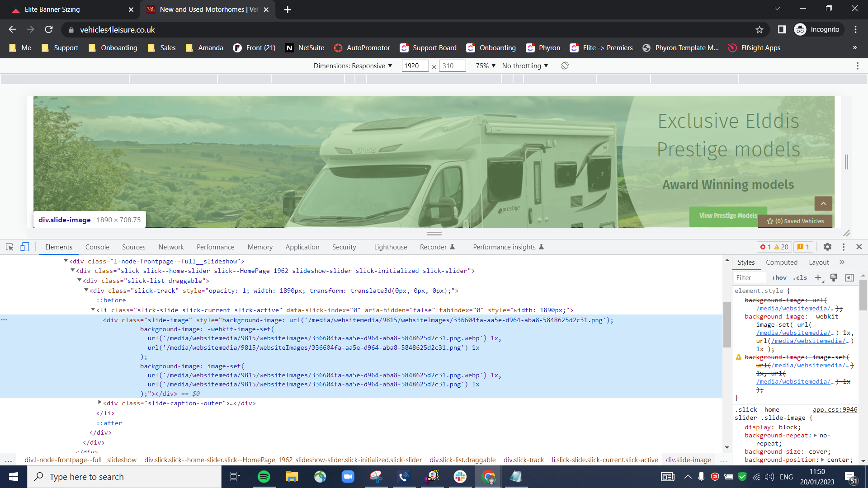
Task: Close the DevTools panel
Action: [x=859, y=247]
